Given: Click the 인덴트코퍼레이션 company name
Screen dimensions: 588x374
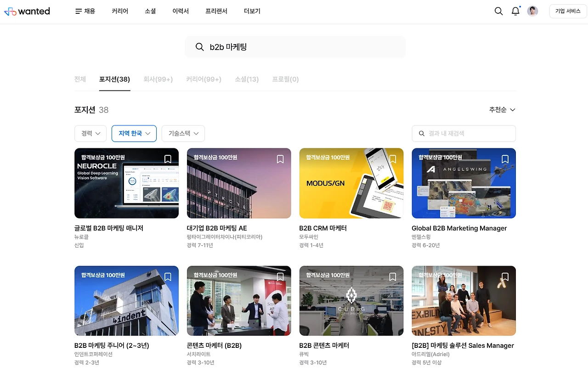Looking at the screenshot, I should [x=93, y=354].
